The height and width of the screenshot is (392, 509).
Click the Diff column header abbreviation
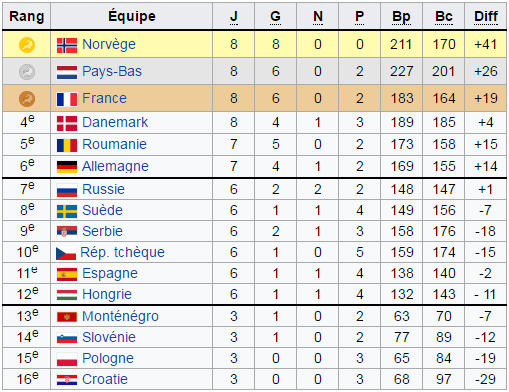486,16
